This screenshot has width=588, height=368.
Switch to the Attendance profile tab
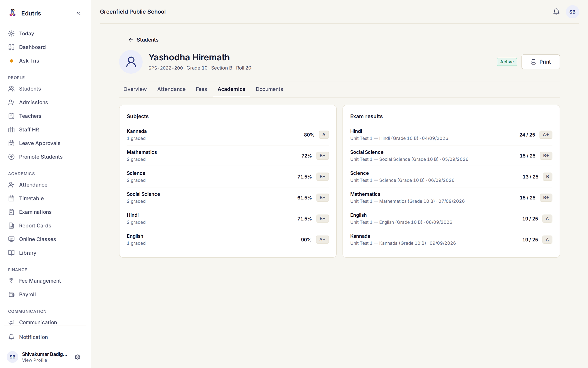[171, 89]
